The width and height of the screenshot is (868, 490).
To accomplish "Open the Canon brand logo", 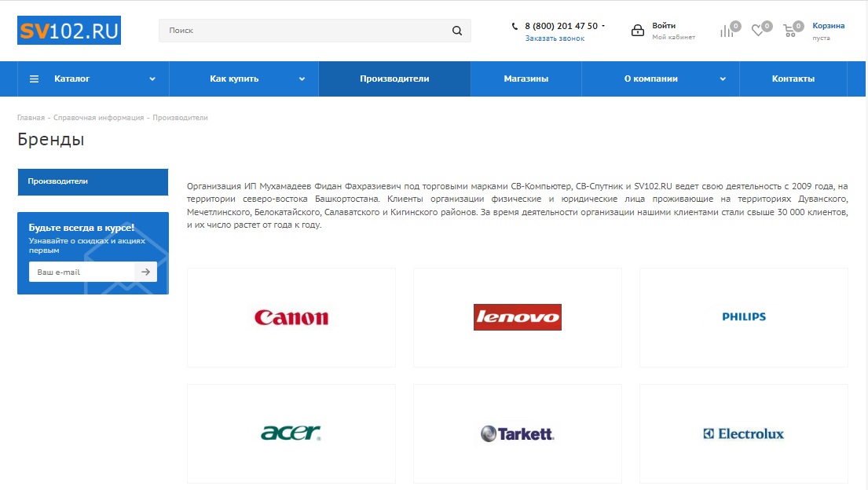I will 291,317.
